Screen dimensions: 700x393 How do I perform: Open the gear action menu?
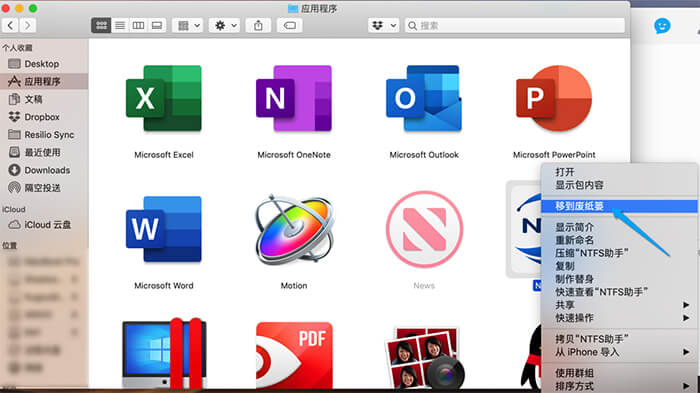(225, 25)
